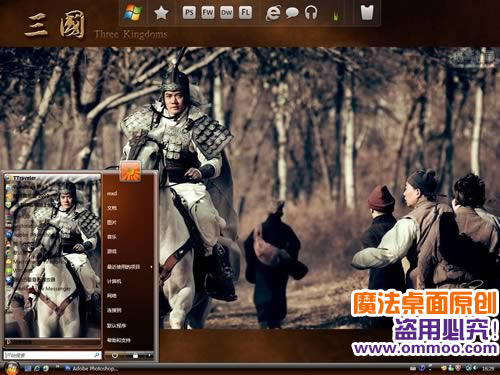Click the third quick launch icon

pyautogui.click(x=46, y=368)
